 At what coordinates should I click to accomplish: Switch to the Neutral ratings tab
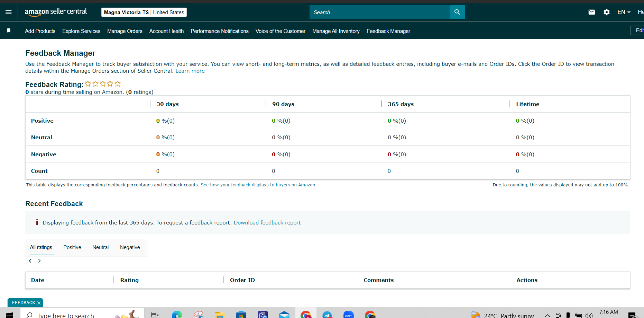[x=101, y=247]
